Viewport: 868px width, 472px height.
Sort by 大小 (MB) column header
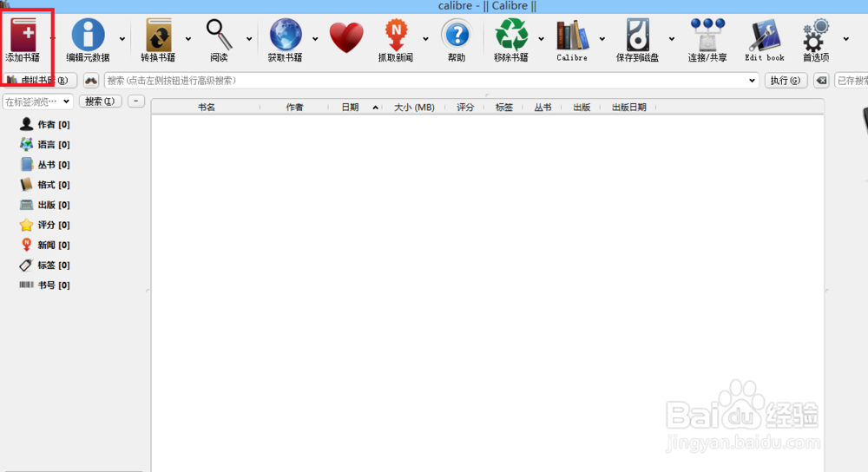click(x=414, y=108)
